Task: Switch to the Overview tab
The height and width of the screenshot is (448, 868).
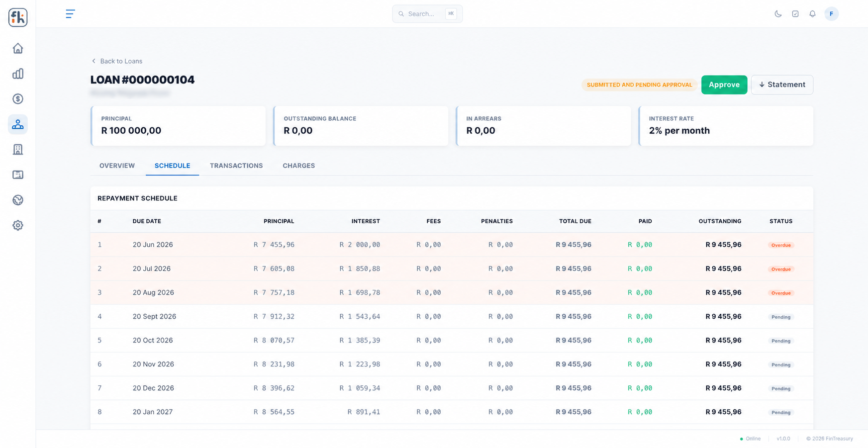Action: (117, 166)
